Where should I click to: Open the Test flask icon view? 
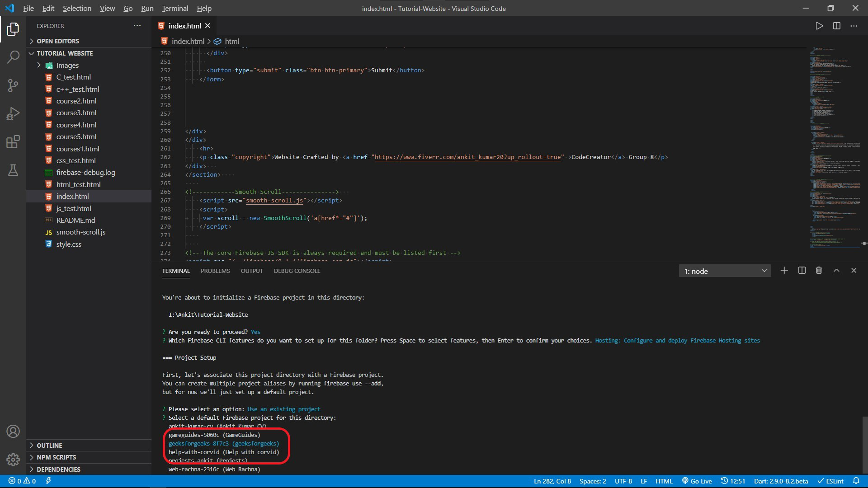[13, 170]
